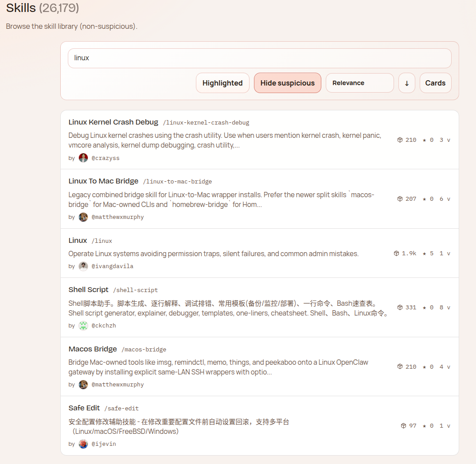Open the Linux Kernel Crash Debug skill
The height and width of the screenshot is (464, 476).
(x=113, y=122)
